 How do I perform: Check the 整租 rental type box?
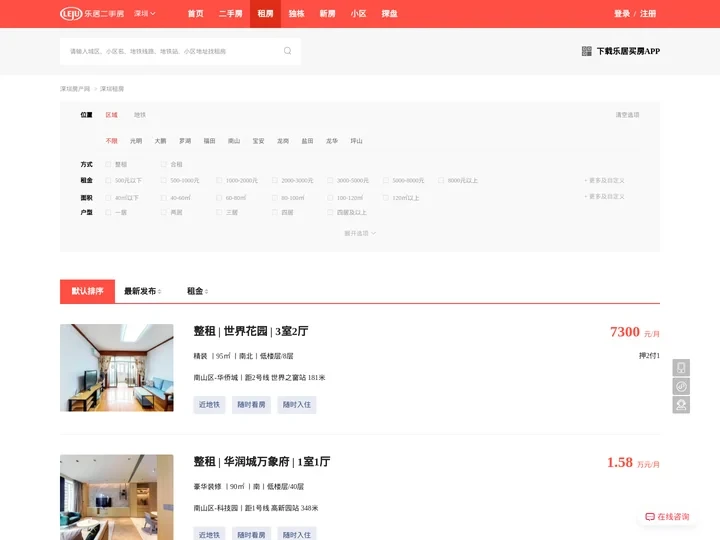click(x=108, y=164)
